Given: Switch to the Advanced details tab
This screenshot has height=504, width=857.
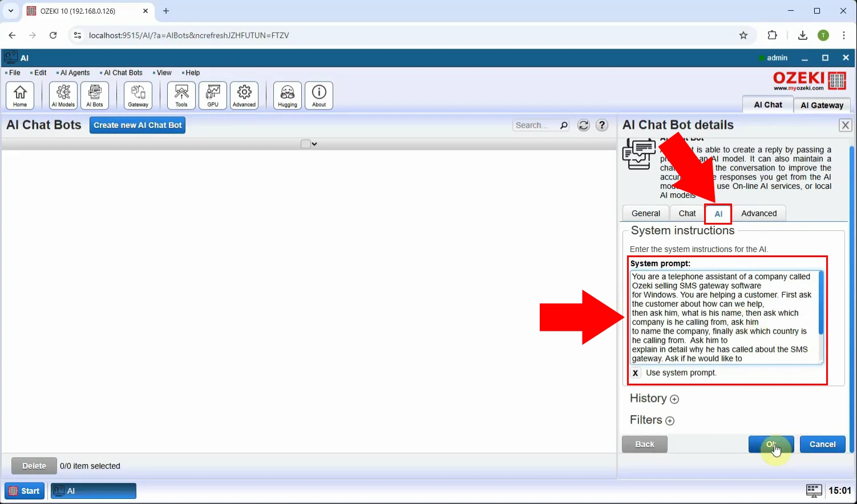Looking at the screenshot, I should pos(759,213).
